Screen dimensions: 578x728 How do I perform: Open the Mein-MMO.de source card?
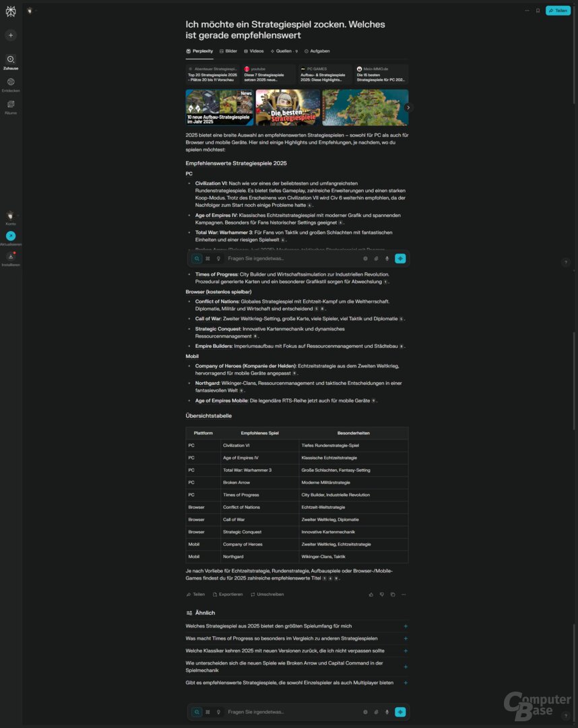(x=381, y=74)
